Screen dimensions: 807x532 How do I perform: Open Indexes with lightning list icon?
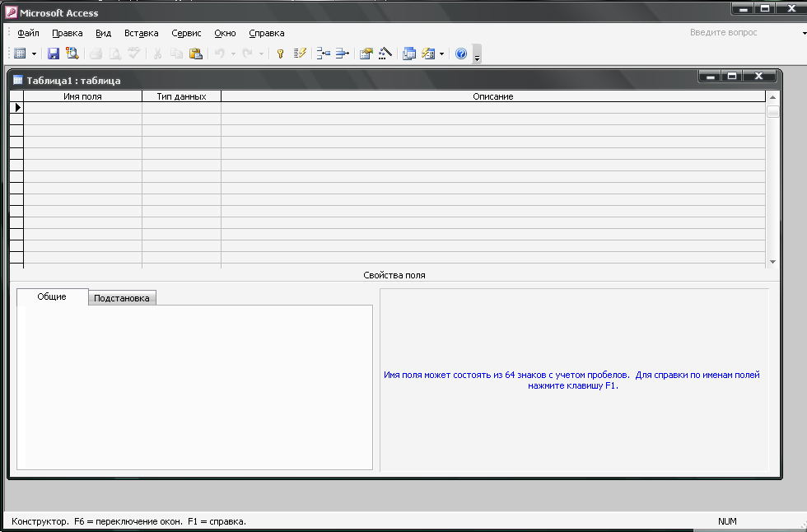pyautogui.click(x=300, y=53)
